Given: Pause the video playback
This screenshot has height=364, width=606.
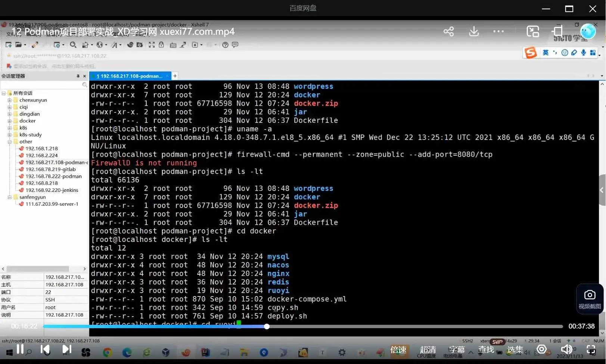Looking at the screenshot, I should tap(20, 349).
